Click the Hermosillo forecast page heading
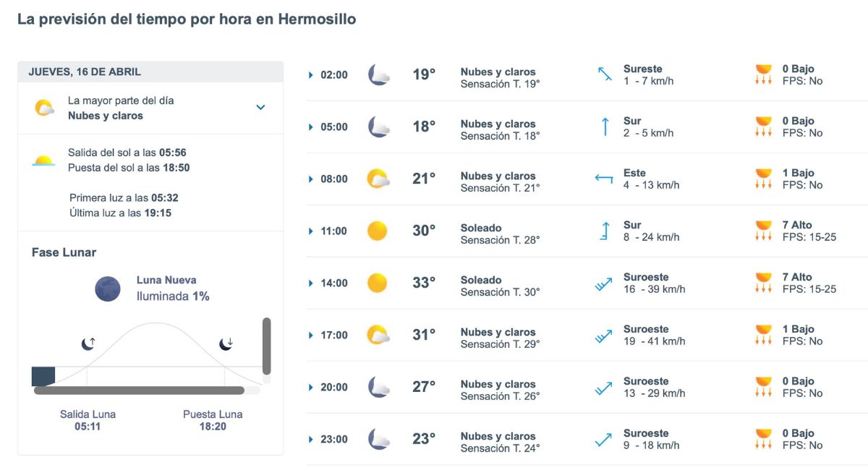This screenshot has height=470, width=868. pos(186,19)
